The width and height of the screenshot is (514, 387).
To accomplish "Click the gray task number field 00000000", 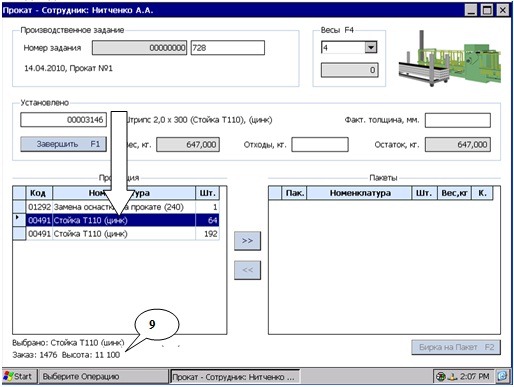I will pos(139,48).
